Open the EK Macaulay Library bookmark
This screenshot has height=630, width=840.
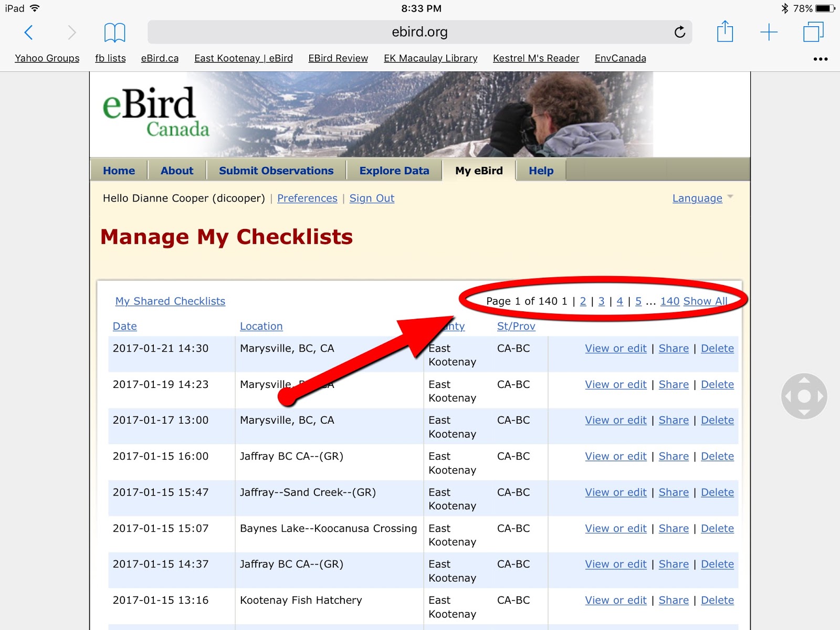430,58
